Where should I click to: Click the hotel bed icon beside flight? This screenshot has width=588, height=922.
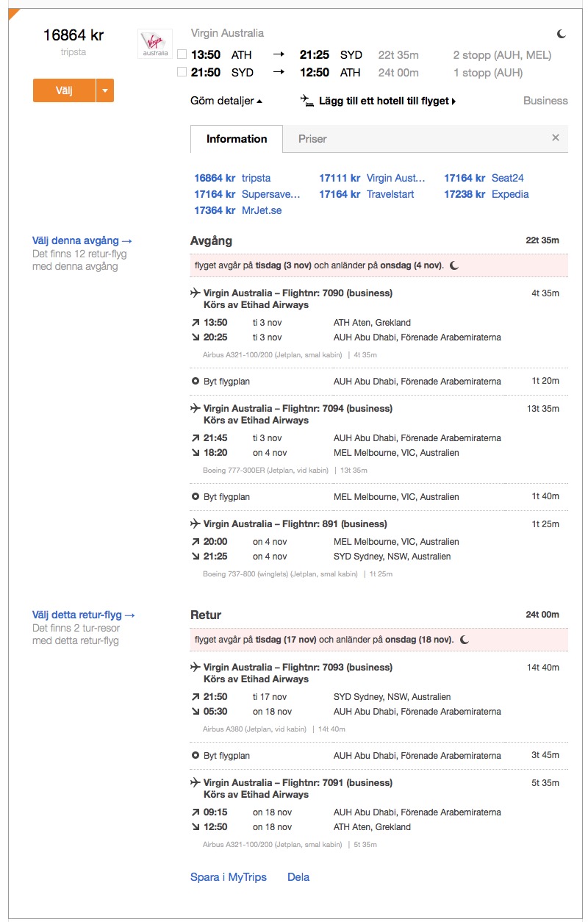(x=307, y=101)
